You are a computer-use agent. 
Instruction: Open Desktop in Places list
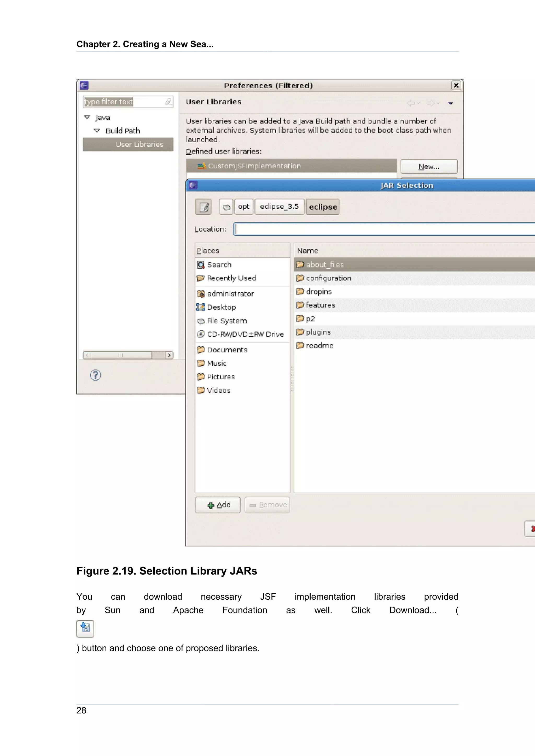click(242, 307)
